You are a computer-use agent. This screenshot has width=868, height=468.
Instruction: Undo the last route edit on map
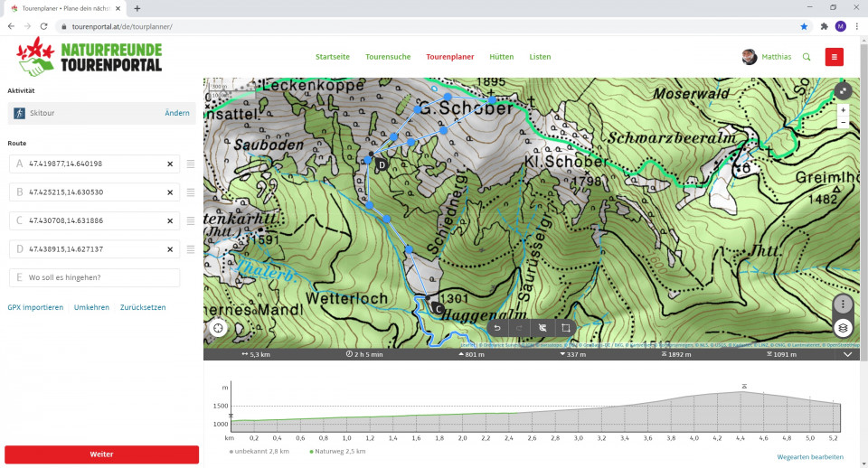[x=496, y=328]
